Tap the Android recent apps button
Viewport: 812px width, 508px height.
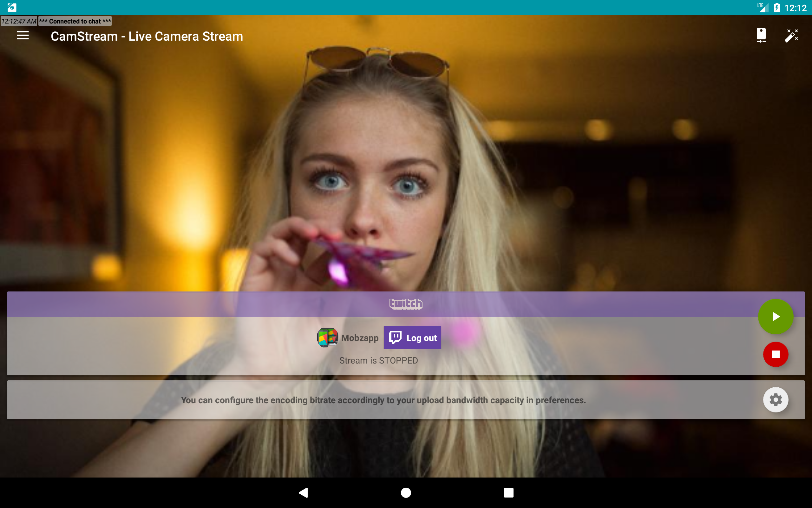(x=508, y=492)
